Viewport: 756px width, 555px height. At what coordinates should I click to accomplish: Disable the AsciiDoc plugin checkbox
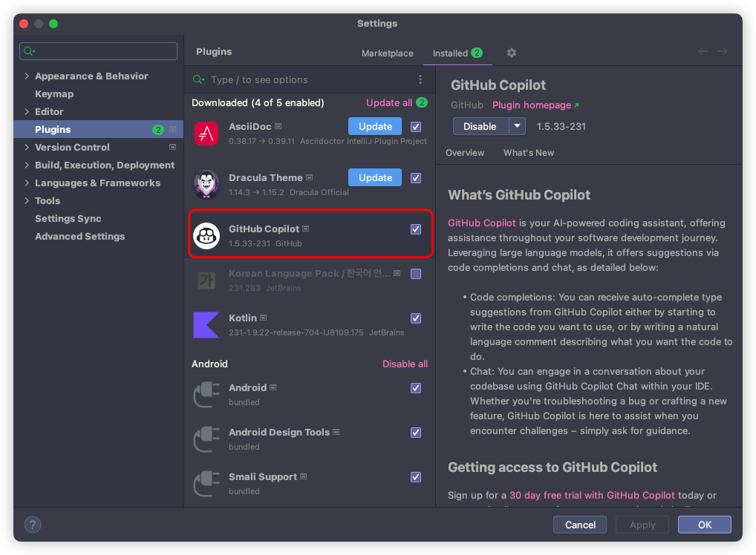416,127
